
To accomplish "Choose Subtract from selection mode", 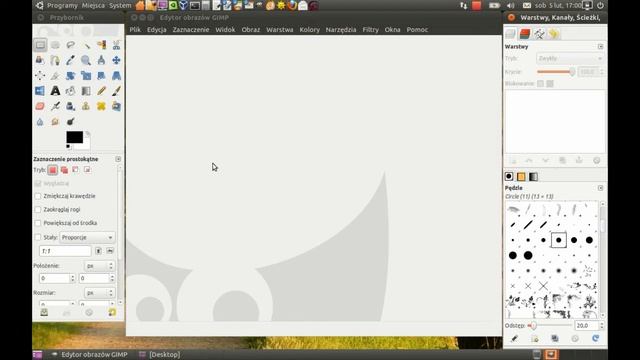I will [76, 170].
